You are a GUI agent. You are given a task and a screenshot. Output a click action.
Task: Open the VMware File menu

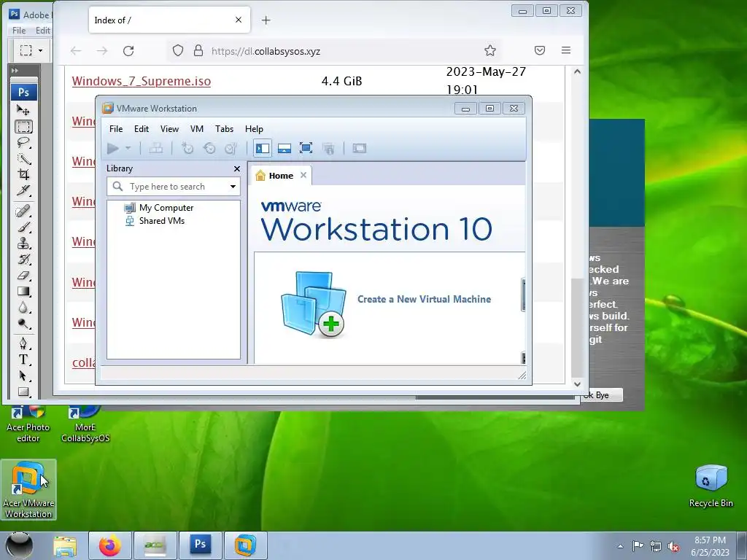116,129
